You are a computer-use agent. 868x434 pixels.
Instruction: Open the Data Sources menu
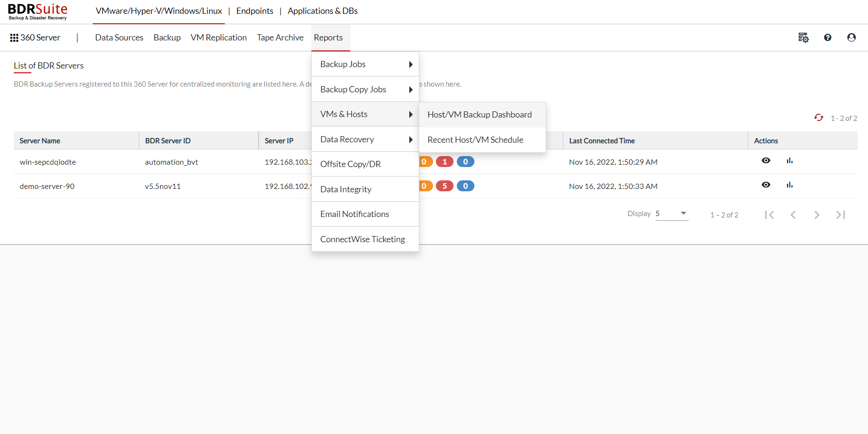click(x=119, y=38)
